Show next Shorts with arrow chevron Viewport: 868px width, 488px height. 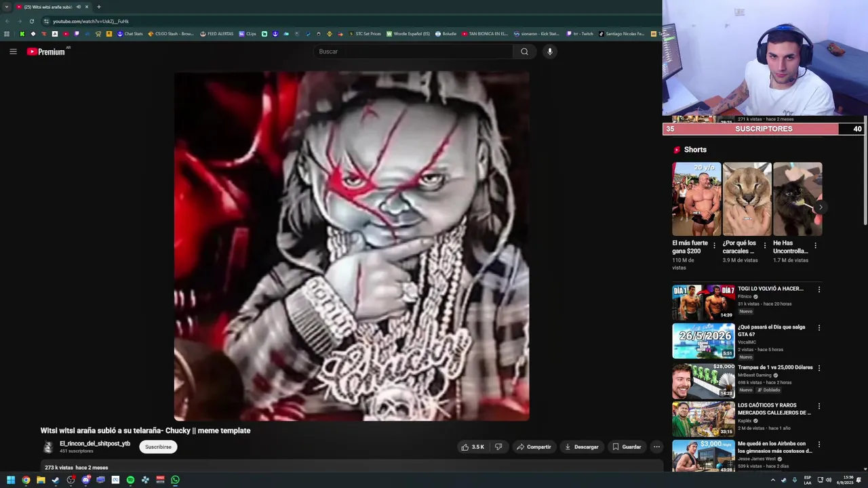821,207
